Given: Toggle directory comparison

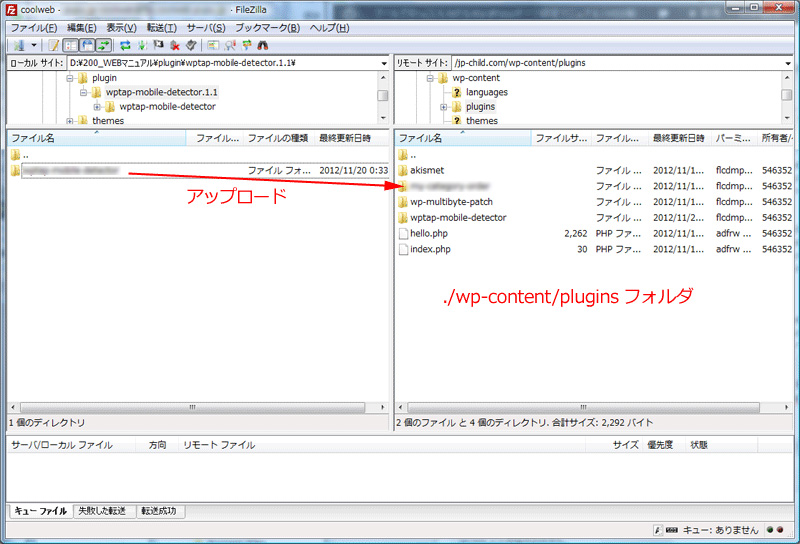Looking at the screenshot, I should (x=230, y=45).
